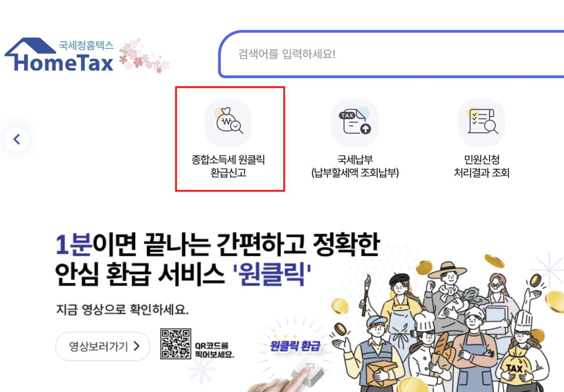Focus the 검색어를 입력하세요 search field
Image resolution: width=564 pixels, height=392 pixels.
click(392, 54)
